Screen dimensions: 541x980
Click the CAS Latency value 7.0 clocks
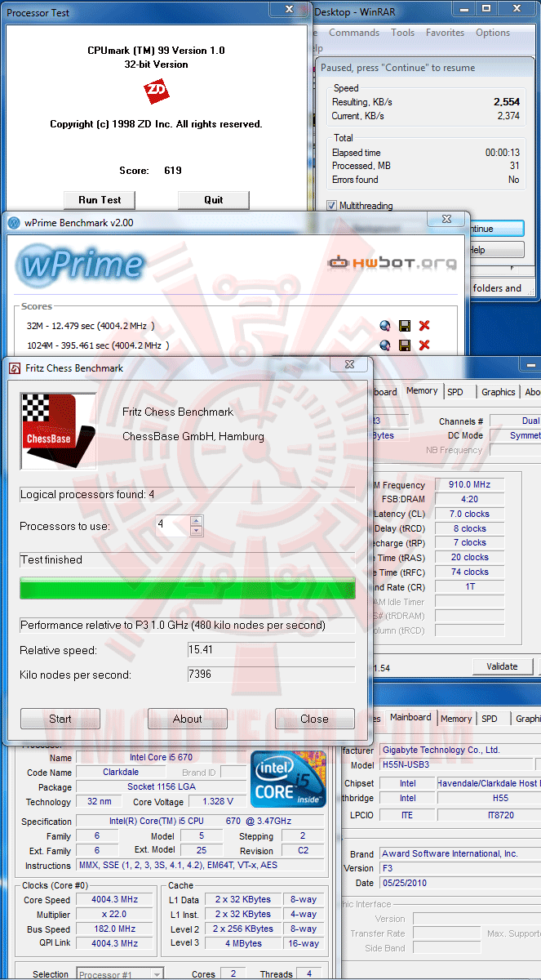point(470,514)
